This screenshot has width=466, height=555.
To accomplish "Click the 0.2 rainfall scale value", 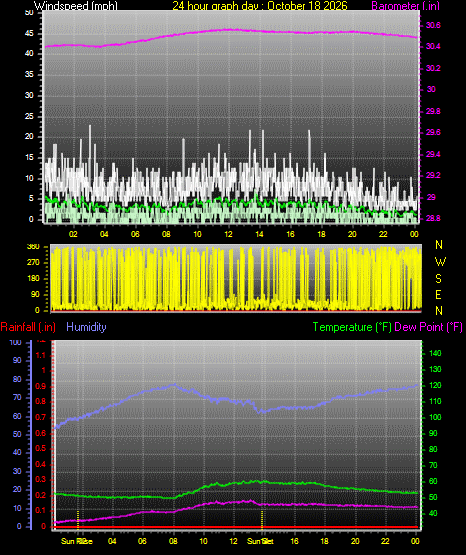I will 41,495.
